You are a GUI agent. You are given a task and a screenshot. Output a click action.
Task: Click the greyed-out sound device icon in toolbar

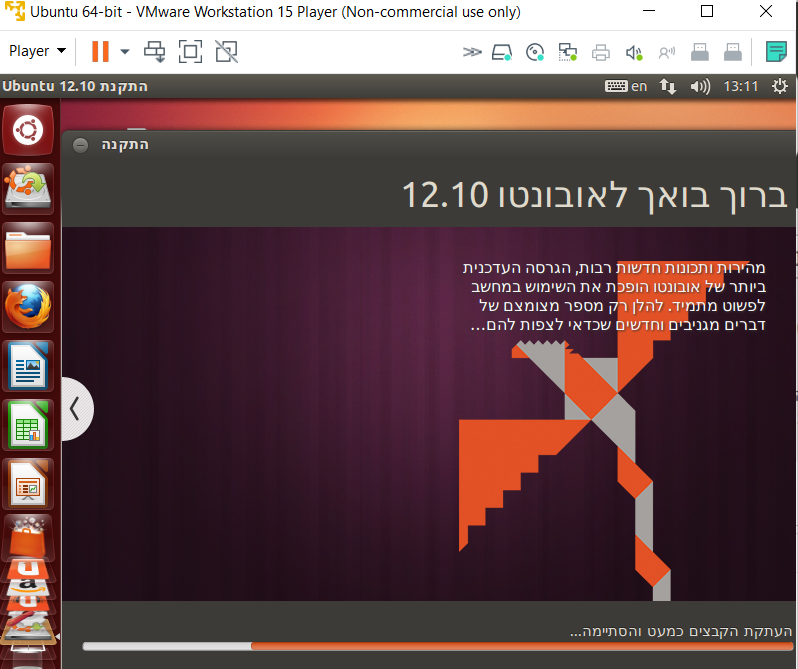pos(667,52)
